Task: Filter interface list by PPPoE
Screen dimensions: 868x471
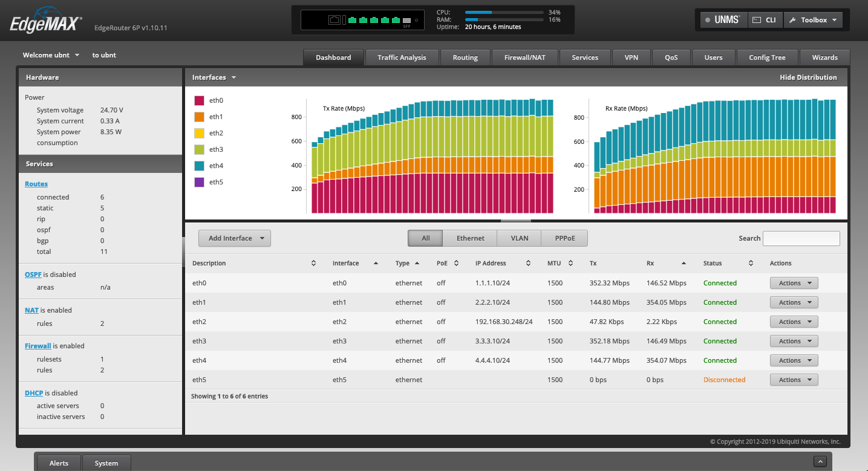Action: [564, 238]
